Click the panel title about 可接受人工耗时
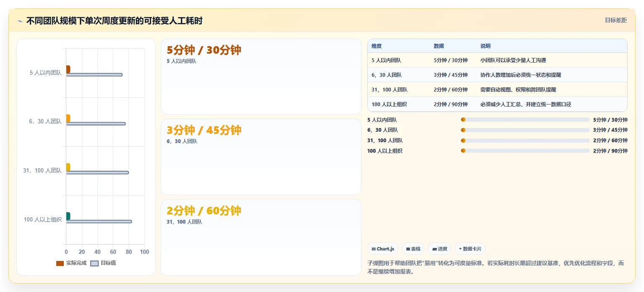The image size is (644, 292). pyautogui.click(x=115, y=21)
